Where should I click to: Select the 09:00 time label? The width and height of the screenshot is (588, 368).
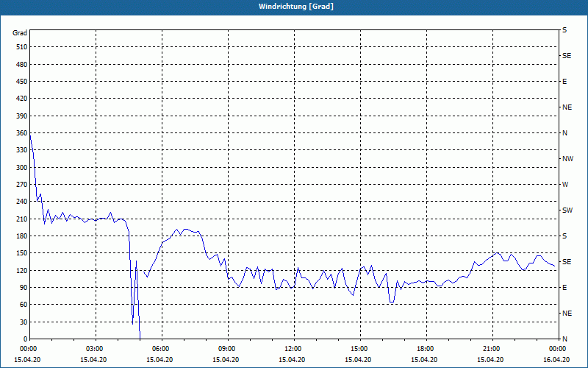pyautogui.click(x=228, y=348)
